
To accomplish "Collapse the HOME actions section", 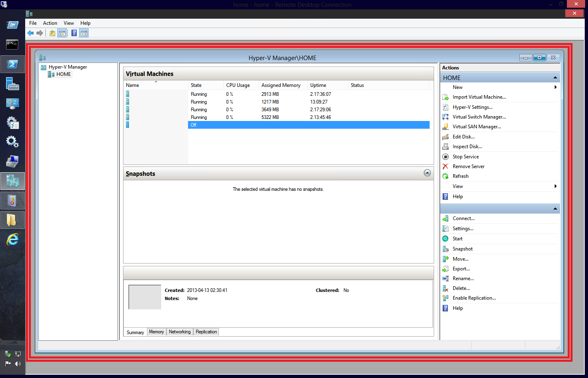I will coord(555,78).
